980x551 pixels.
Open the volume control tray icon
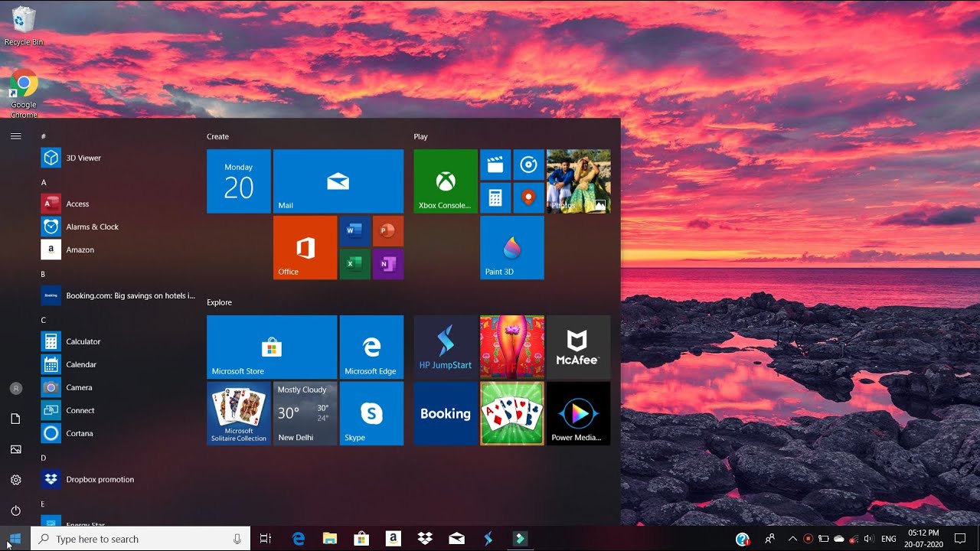coord(868,539)
